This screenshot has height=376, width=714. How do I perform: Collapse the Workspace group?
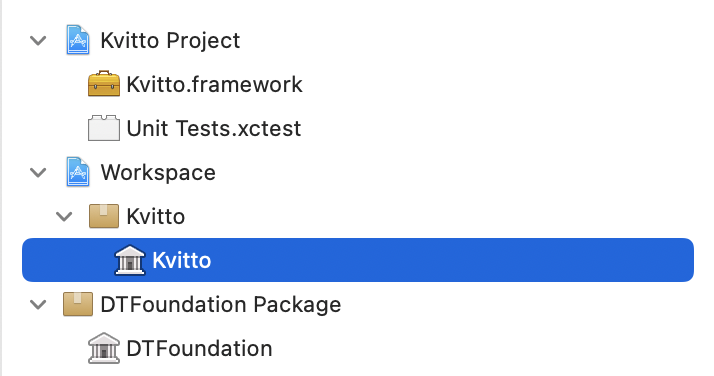tap(38, 173)
